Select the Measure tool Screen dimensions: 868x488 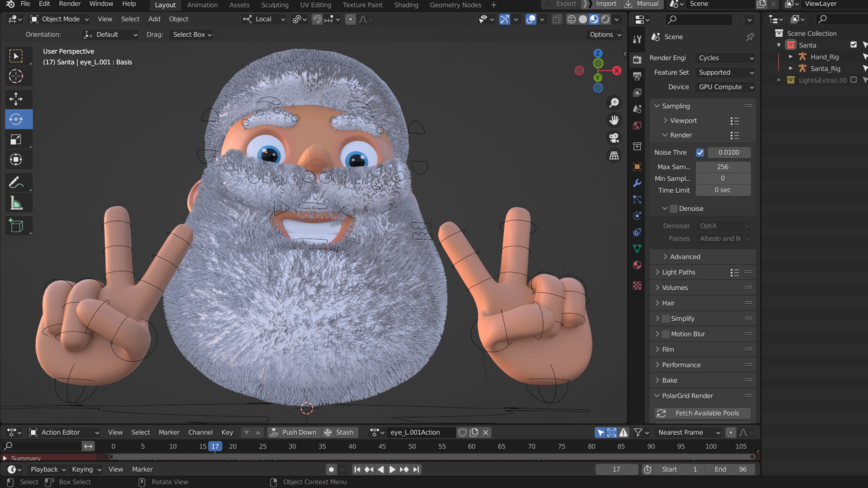click(x=16, y=203)
